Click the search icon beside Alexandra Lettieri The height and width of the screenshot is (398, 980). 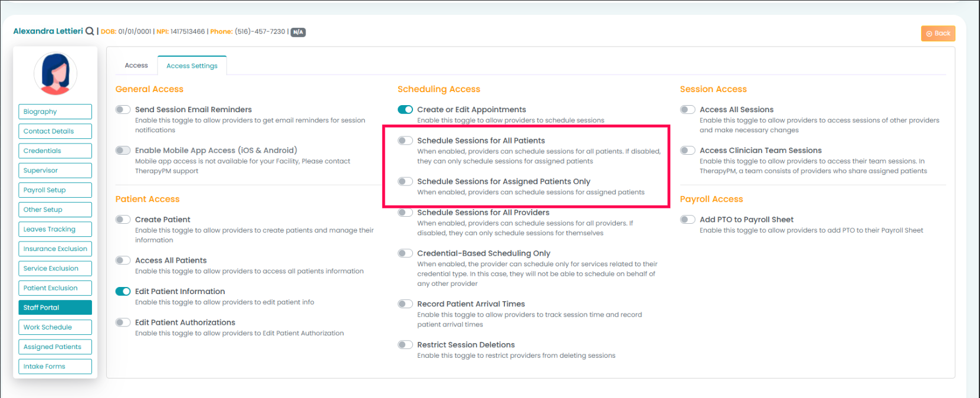click(90, 31)
